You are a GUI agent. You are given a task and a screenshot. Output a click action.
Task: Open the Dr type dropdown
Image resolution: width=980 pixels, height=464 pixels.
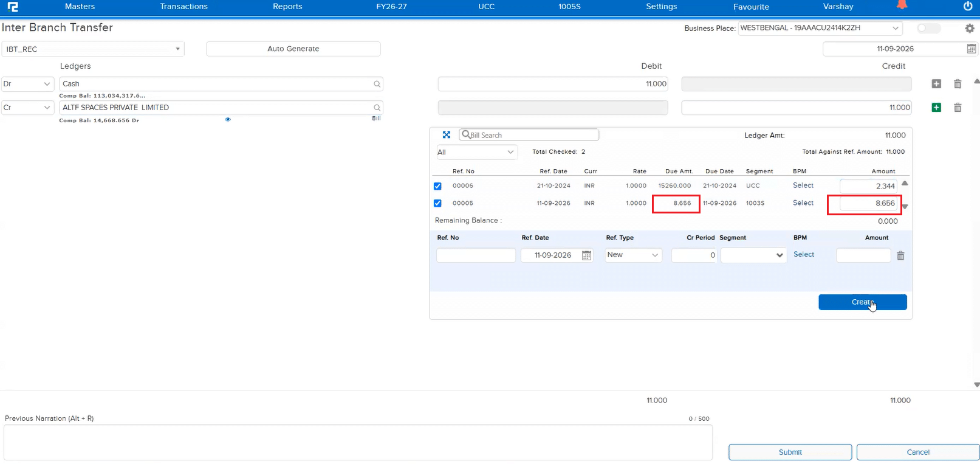point(28,84)
